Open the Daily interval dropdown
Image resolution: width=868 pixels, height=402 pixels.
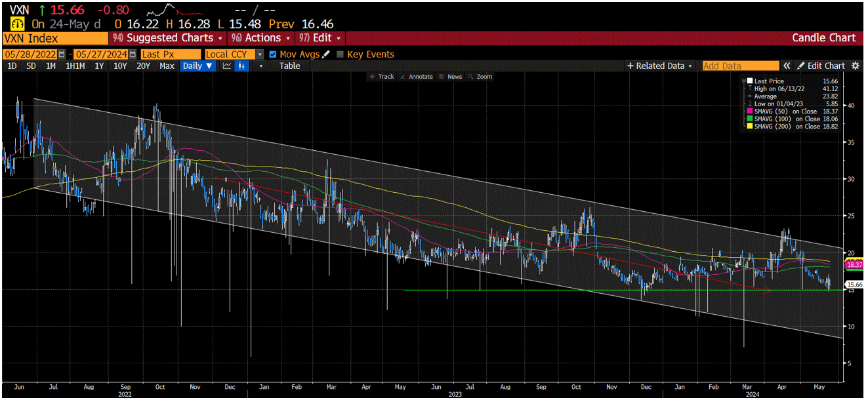coord(197,66)
